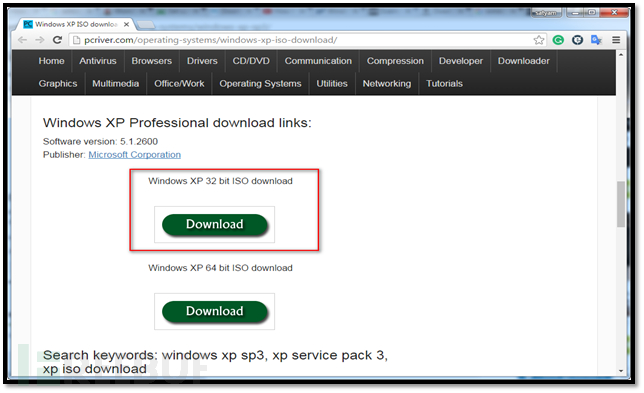The height and width of the screenshot is (393, 644).
Task: Click the address bar URL field
Action: point(304,40)
